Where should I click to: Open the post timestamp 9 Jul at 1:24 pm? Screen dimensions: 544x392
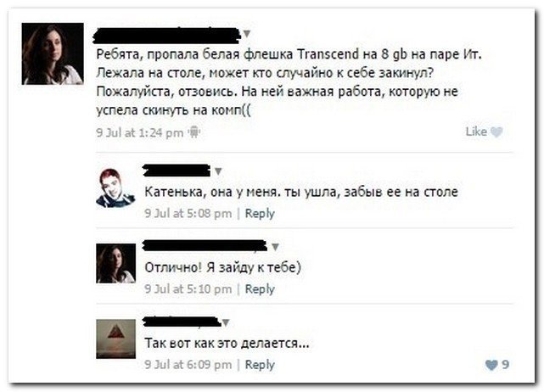pos(140,132)
